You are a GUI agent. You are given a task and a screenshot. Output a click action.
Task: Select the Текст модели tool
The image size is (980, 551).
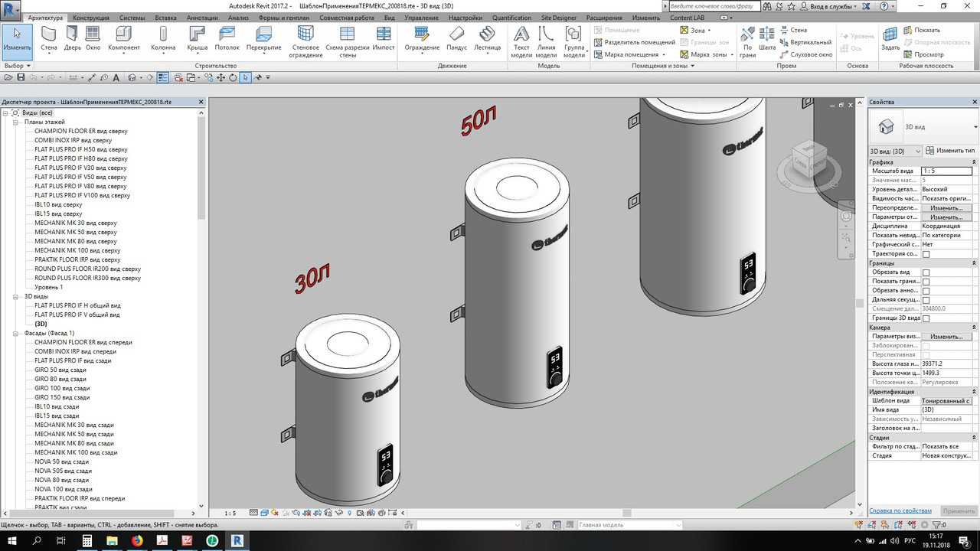521,43
